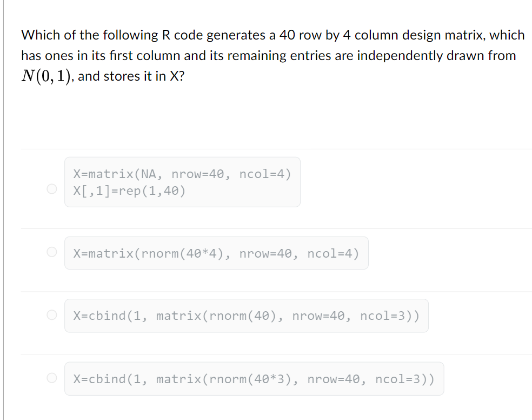Select the radio button for the cbind rnorm(40*3) option
The width and height of the screenshot is (532, 420).
(x=51, y=378)
